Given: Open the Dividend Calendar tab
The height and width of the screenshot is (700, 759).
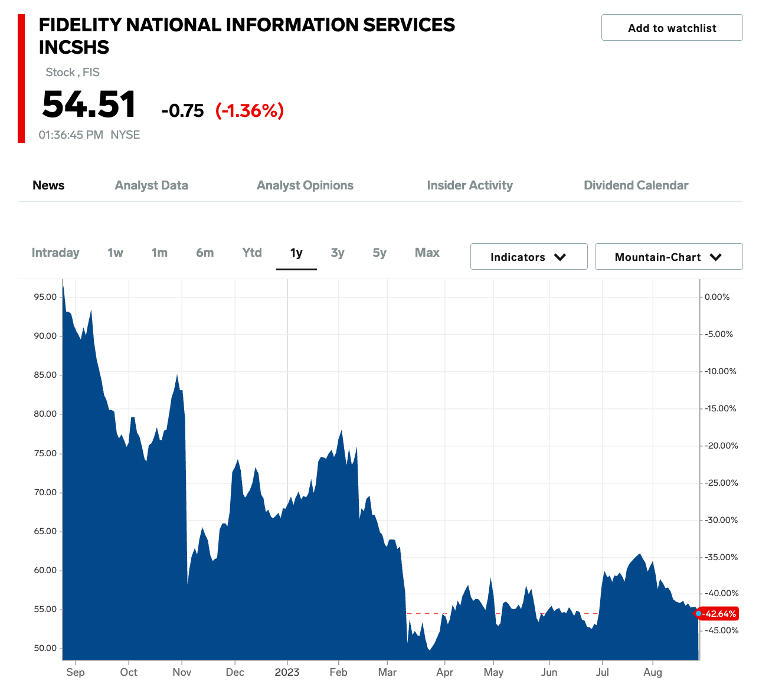Looking at the screenshot, I should [636, 185].
